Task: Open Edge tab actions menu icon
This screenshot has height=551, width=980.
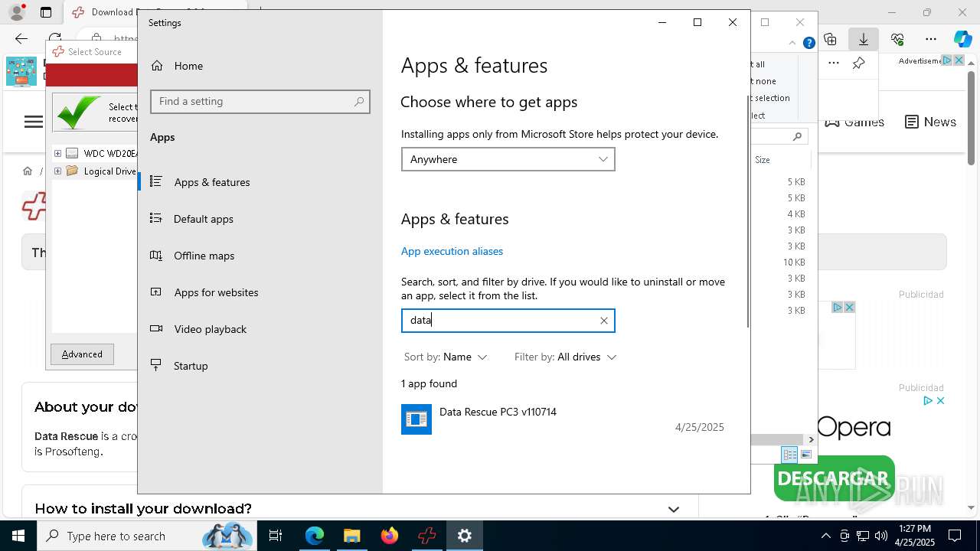Action: (x=46, y=12)
